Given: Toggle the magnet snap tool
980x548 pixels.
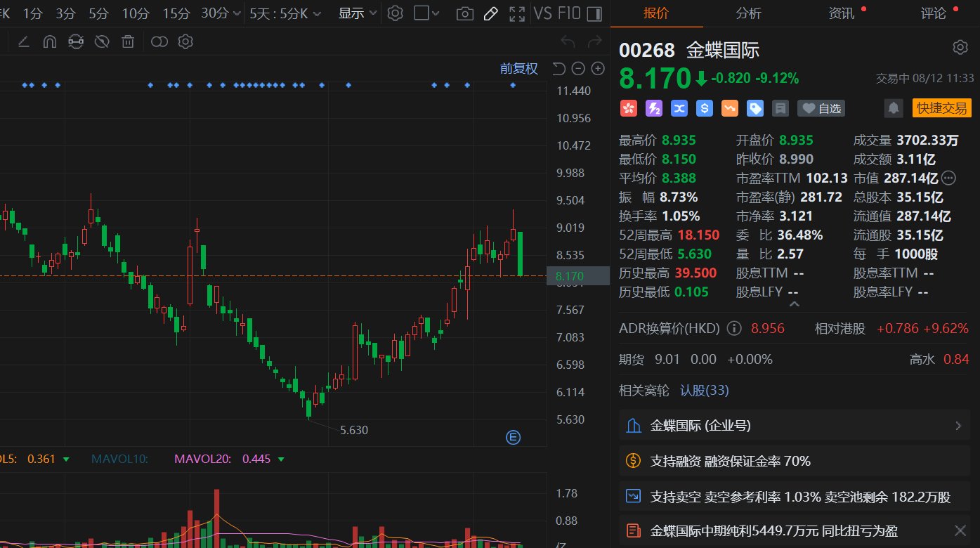Looking at the screenshot, I should pyautogui.click(x=49, y=42).
